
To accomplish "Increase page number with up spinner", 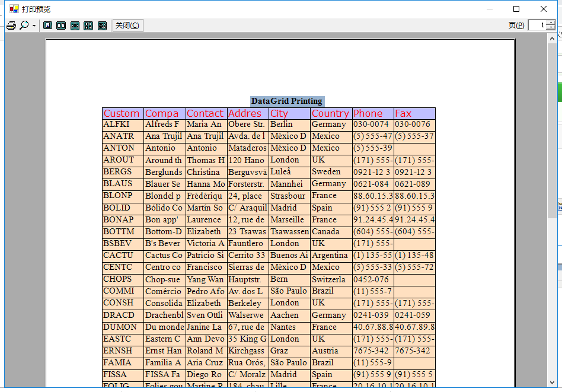I will [x=551, y=23].
